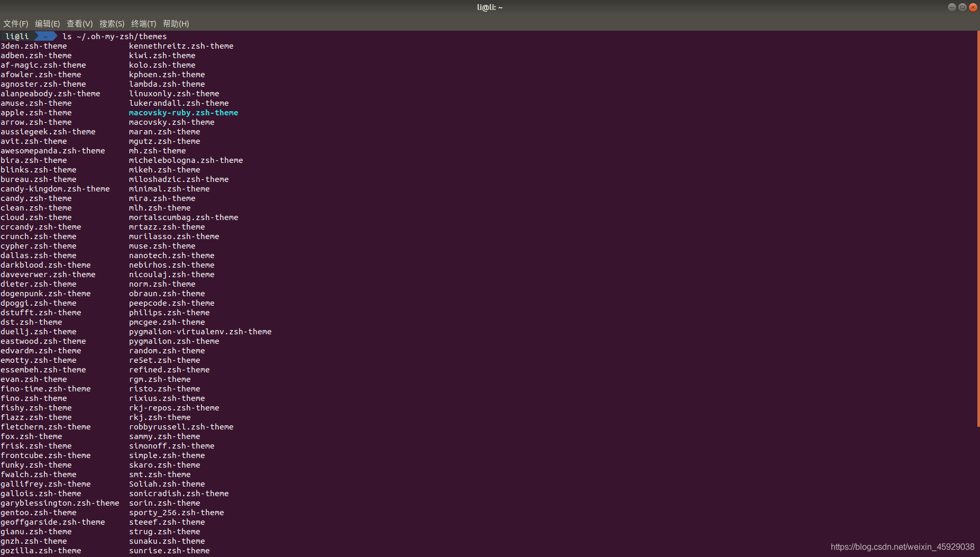Click agnoster.zsh-theme in the listing
980x557 pixels.
(x=43, y=84)
